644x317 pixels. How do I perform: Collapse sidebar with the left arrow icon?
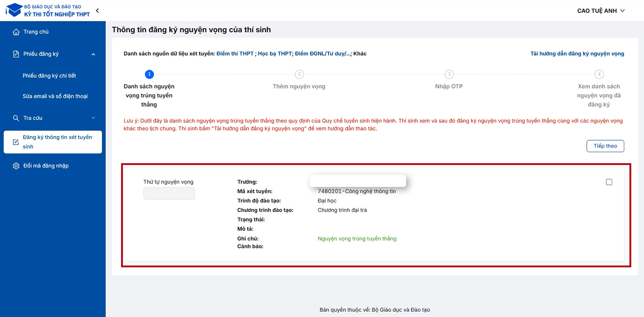tap(97, 11)
